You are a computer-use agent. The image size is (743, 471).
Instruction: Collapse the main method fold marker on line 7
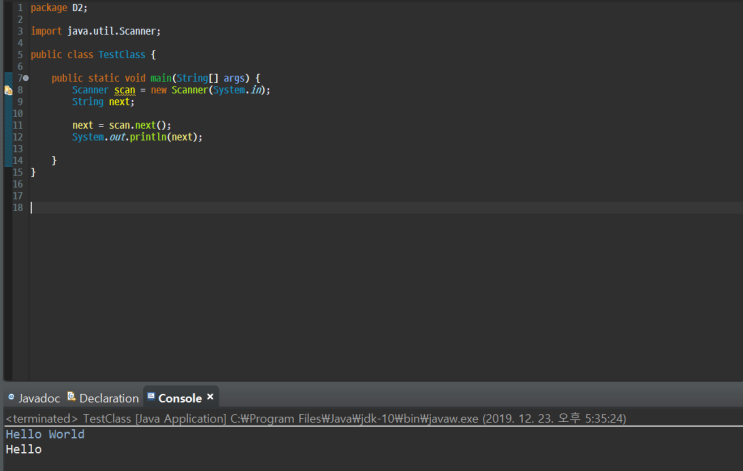pyautogui.click(x=26, y=78)
